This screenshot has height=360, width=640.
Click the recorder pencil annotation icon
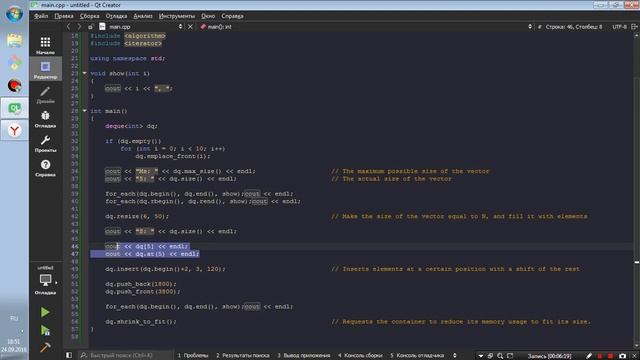tap(589, 356)
